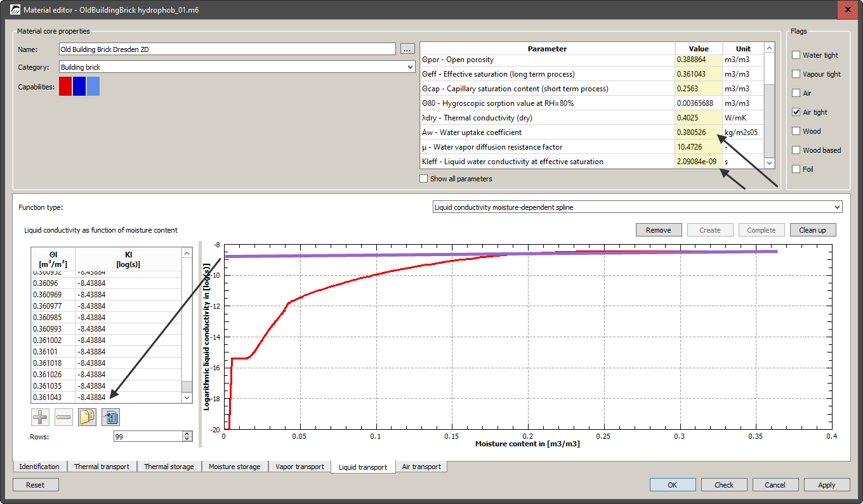Image resolution: width=863 pixels, height=504 pixels.
Task: Uncheck the Air tight flag
Action: click(x=796, y=112)
